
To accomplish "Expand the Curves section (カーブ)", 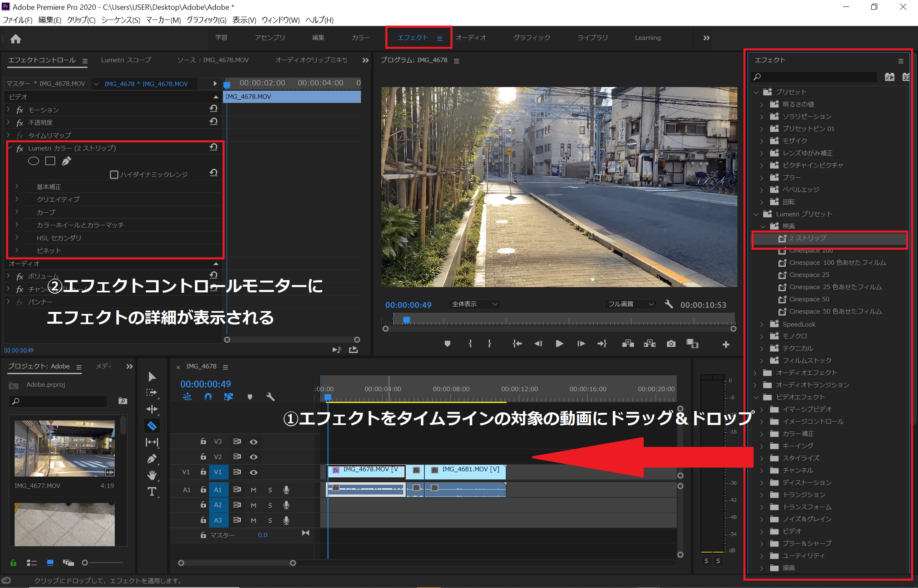I will [x=17, y=212].
